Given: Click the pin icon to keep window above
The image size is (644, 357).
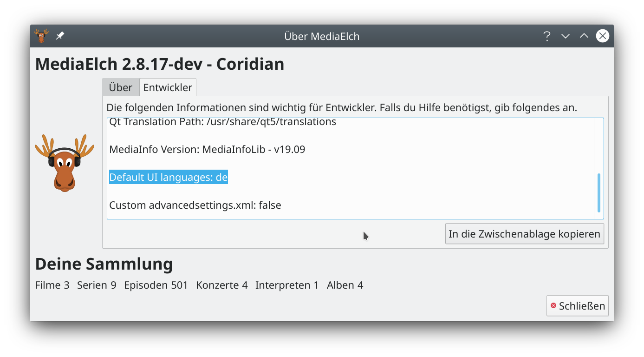Looking at the screenshot, I should [x=60, y=35].
